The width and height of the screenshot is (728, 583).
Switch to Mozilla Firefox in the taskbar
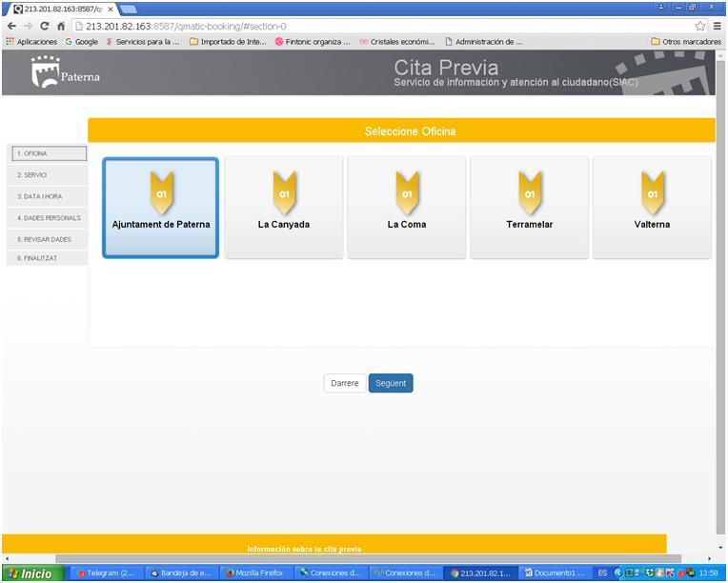[255, 573]
